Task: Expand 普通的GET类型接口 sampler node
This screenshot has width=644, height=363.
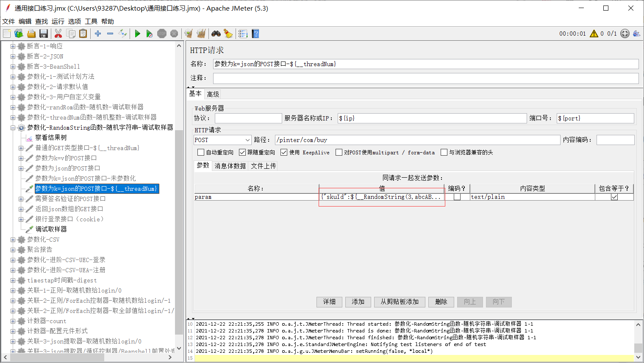Action: [x=21, y=148]
